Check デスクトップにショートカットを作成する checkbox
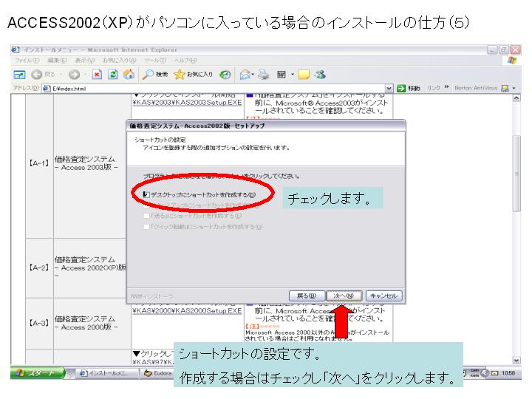 (146, 194)
